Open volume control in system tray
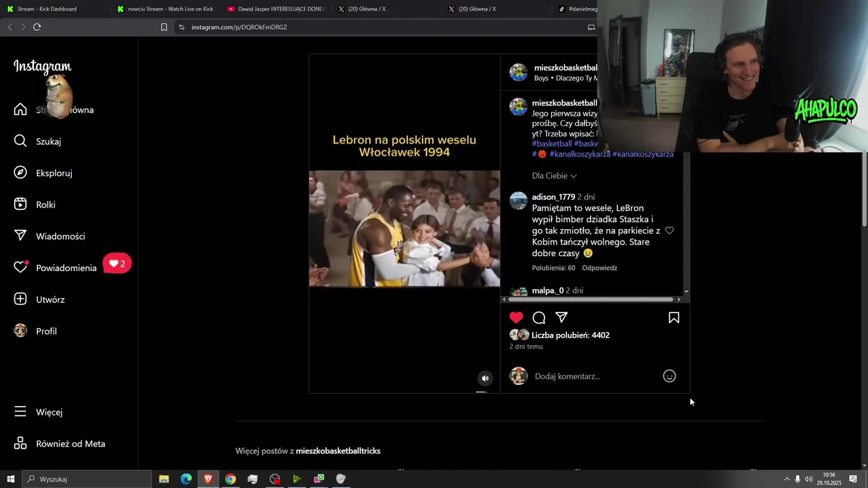 pos(808,479)
